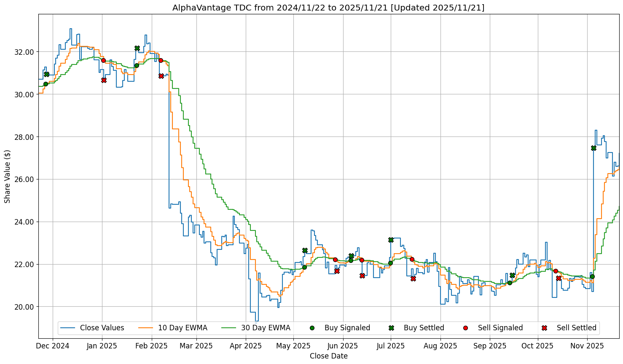
Task: Click the 30 Day EWMA green line sample
Action: [228, 328]
